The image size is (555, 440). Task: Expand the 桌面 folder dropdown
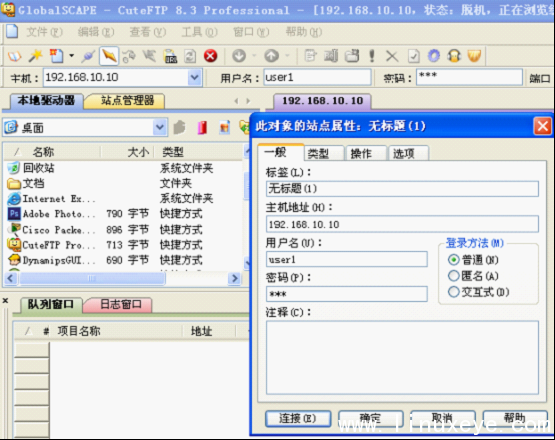(x=160, y=127)
